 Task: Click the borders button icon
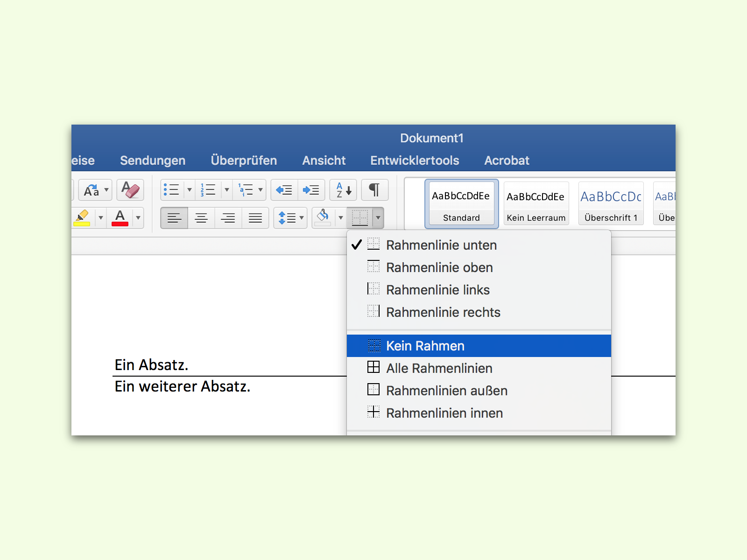click(x=360, y=218)
